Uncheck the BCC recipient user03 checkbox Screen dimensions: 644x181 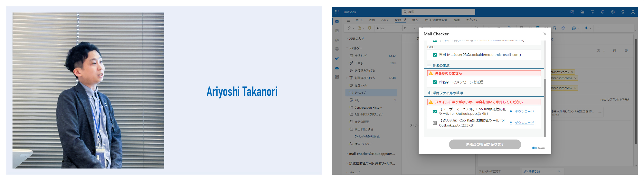(435, 55)
